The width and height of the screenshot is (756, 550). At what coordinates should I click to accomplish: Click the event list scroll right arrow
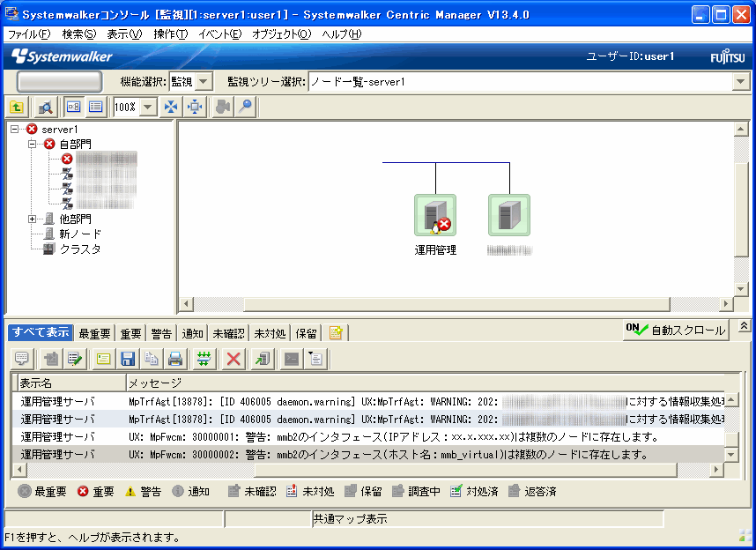tap(716, 469)
